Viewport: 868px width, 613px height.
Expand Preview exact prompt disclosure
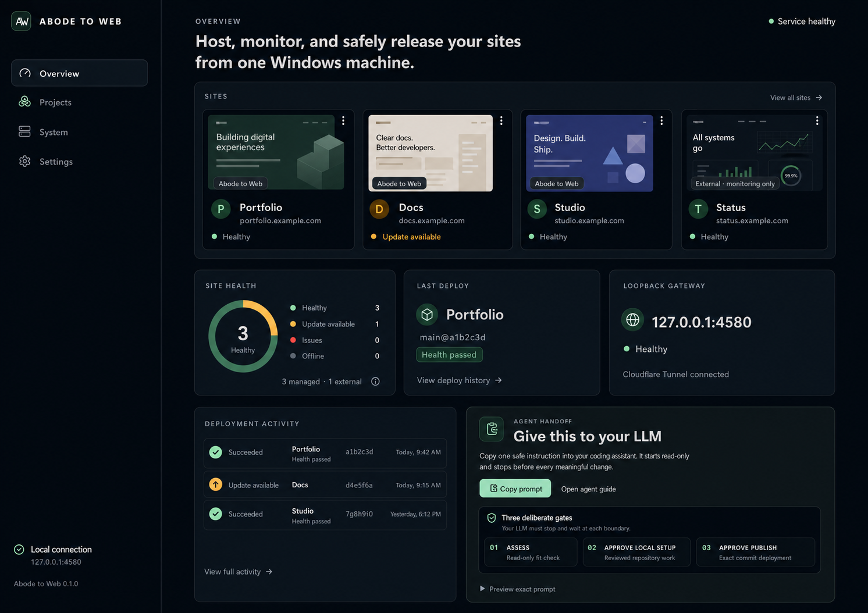(517, 589)
